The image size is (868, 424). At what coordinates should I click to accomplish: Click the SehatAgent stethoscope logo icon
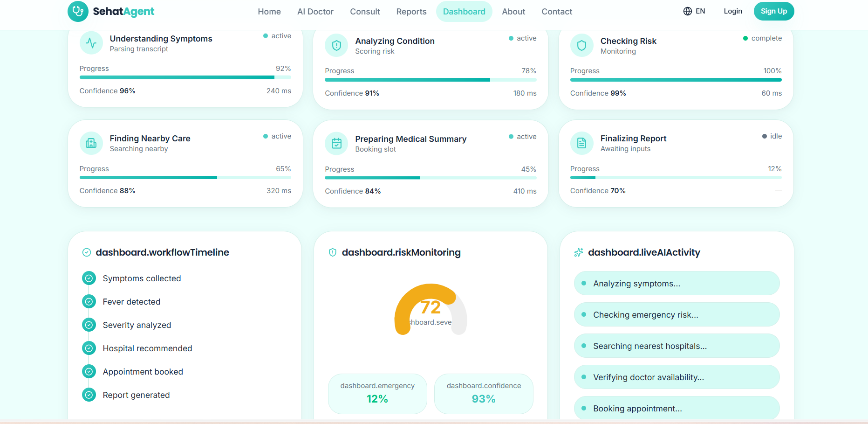pyautogui.click(x=78, y=11)
